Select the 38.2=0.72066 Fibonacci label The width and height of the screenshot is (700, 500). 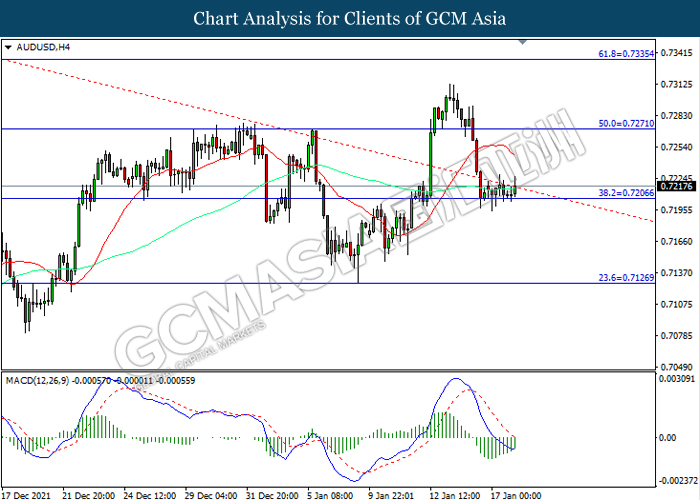(626, 193)
